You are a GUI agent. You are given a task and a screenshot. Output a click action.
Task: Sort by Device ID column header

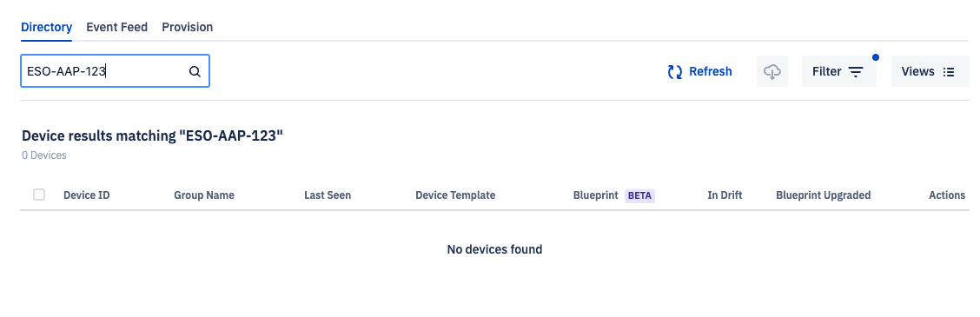coord(87,195)
